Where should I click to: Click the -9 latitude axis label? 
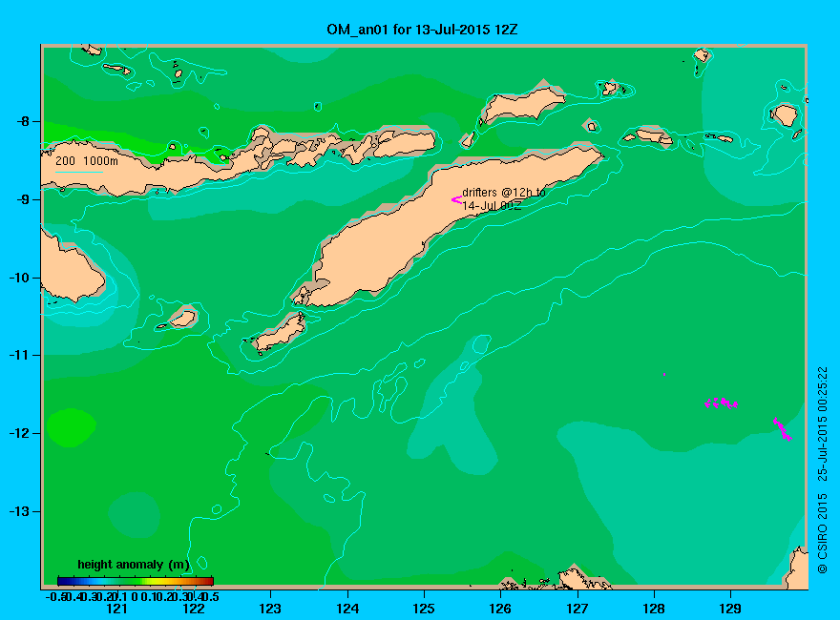pyautogui.click(x=23, y=199)
